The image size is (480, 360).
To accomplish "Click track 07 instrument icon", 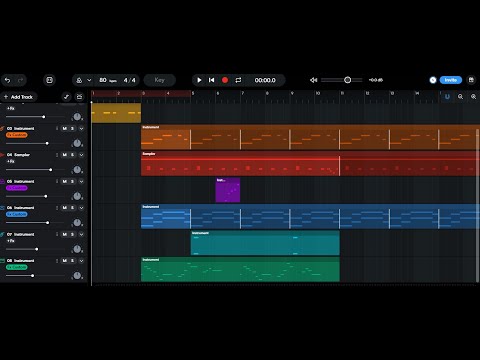I will coord(2,234).
